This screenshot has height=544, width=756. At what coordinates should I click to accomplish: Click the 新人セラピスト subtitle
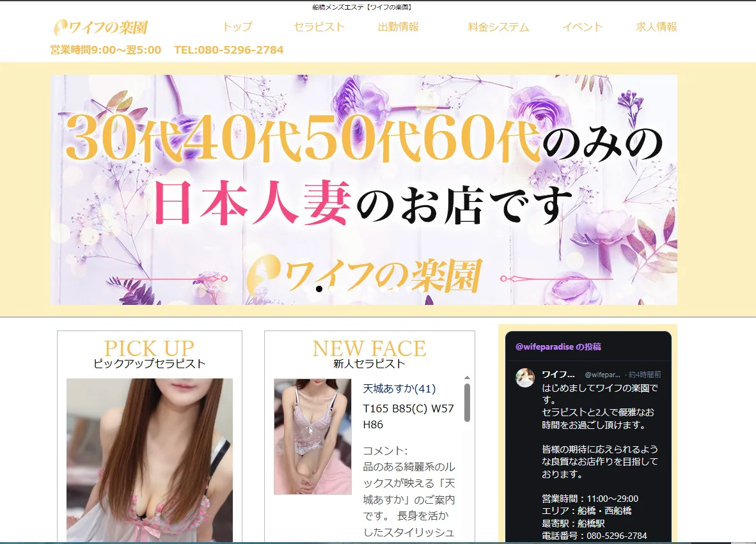pos(369,364)
